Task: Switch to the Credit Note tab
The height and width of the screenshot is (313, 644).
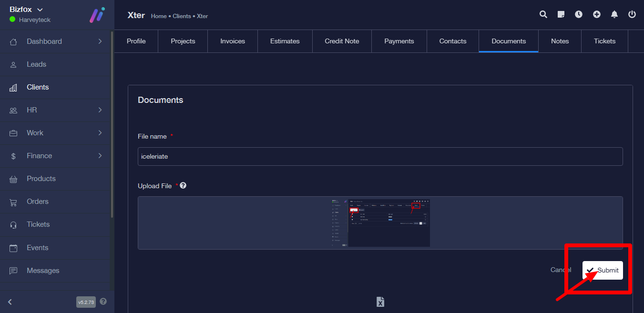Action: click(x=342, y=41)
